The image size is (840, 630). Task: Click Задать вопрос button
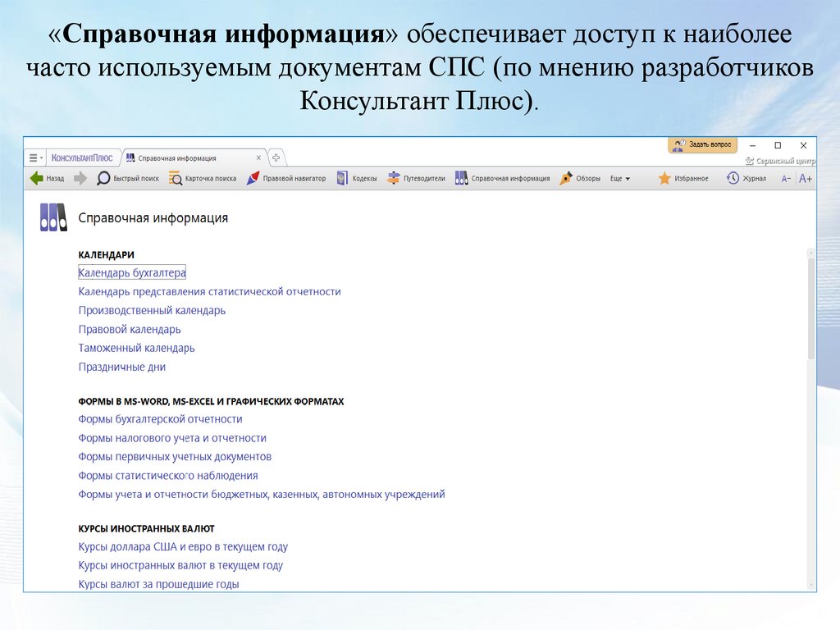702,144
